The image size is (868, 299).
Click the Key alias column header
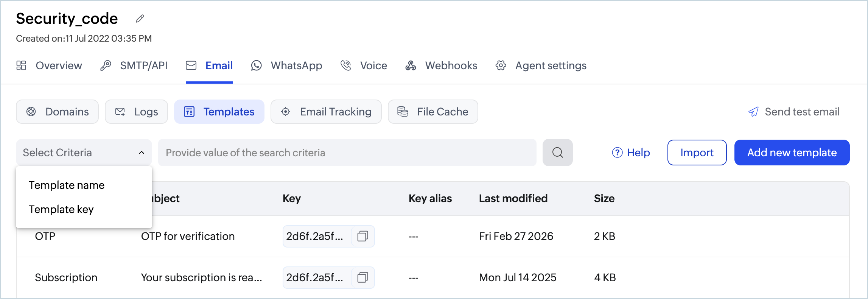click(430, 198)
